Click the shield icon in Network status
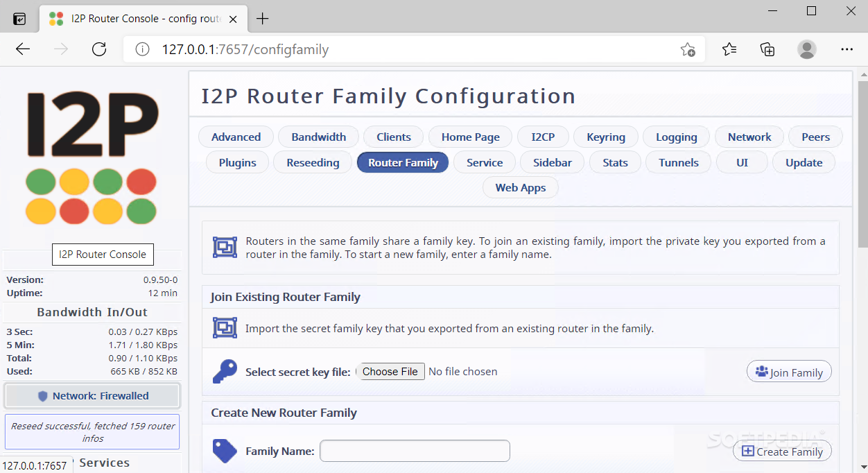868x473 pixels. click(43, 396)
